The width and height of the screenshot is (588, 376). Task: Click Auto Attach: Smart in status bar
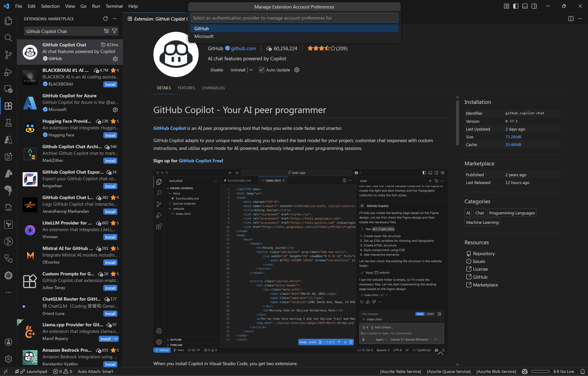coord(95,371)
